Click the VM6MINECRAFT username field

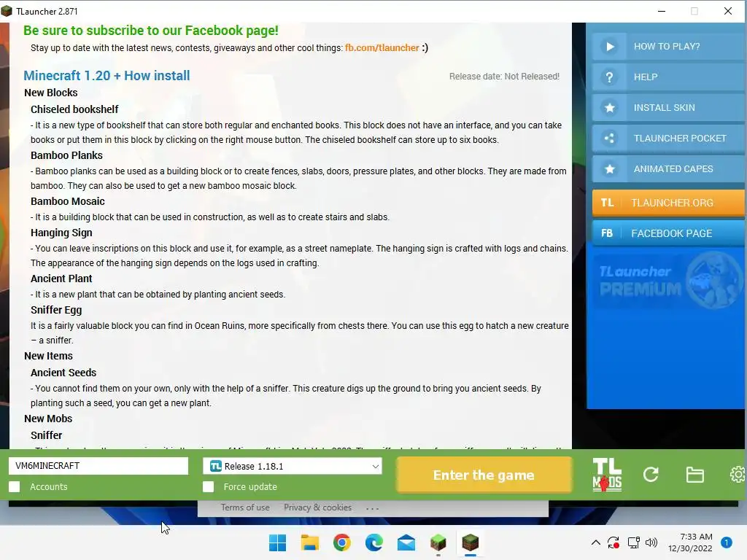click(98, 466)
